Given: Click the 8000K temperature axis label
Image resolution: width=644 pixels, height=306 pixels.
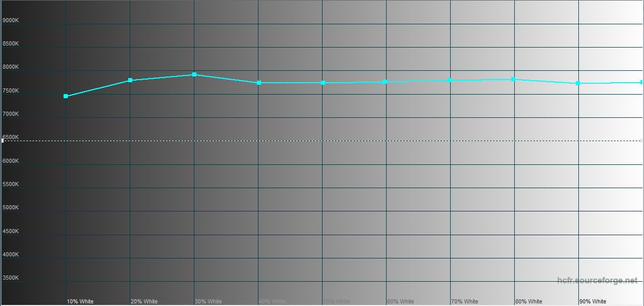Looking at the screenshot, I should pyautogui.click(x=11, y=67).
